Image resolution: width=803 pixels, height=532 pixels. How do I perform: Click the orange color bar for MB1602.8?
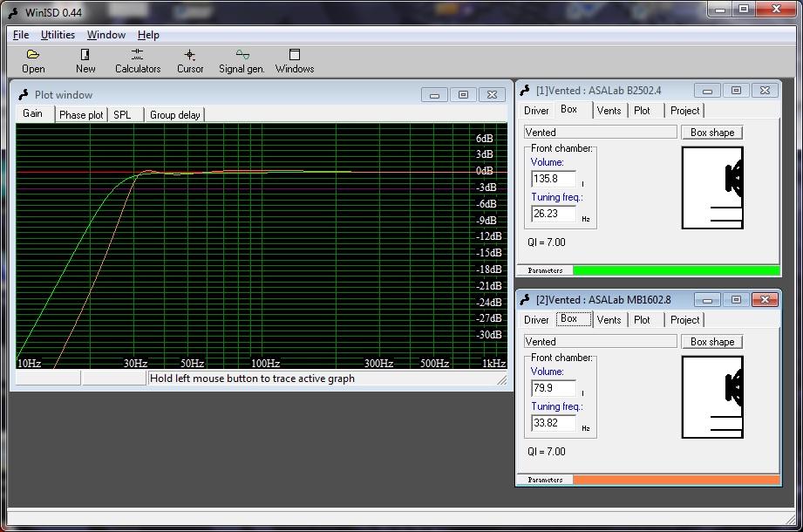[x=676, y=480]
